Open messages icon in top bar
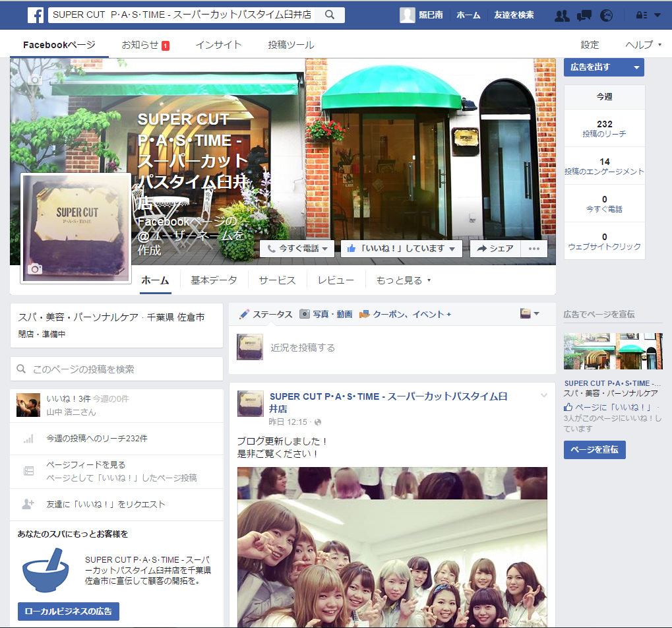 (584, 16)
